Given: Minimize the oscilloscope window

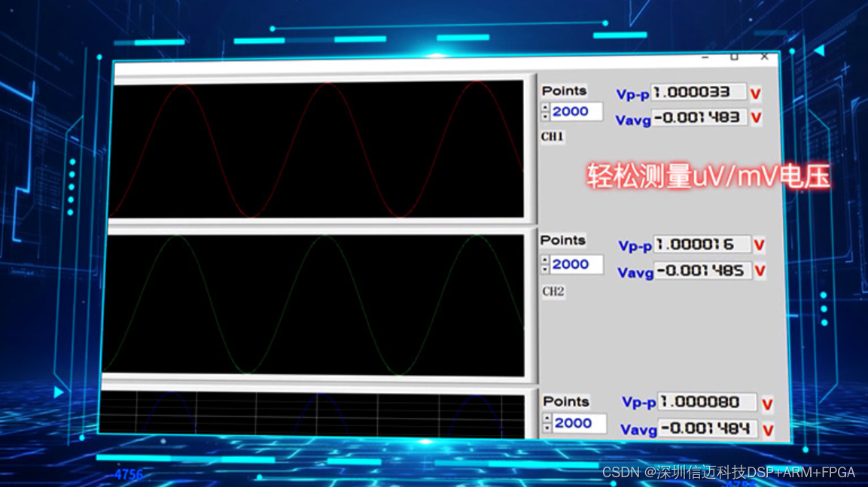Looking at the screenshot, I should (x=705, y=57).
